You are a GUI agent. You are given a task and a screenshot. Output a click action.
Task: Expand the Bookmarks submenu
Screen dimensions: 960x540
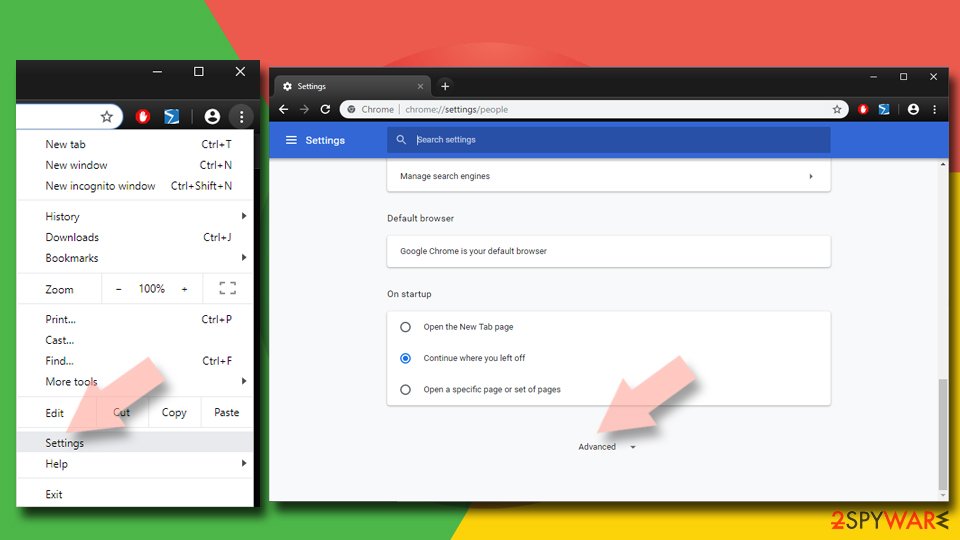coord(244,258)
